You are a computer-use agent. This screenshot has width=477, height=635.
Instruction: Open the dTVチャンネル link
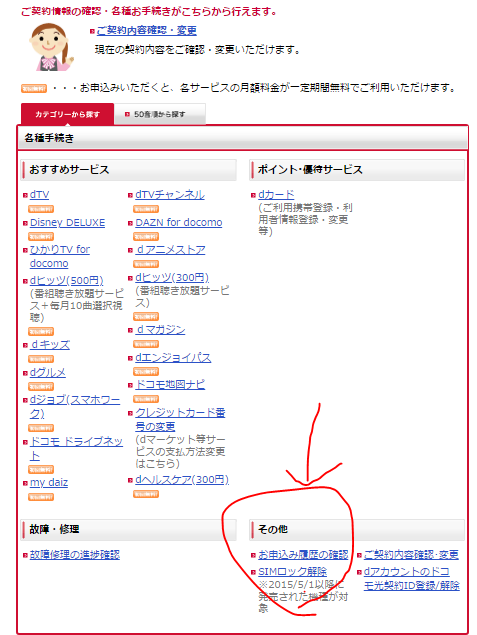coord(170,195)
